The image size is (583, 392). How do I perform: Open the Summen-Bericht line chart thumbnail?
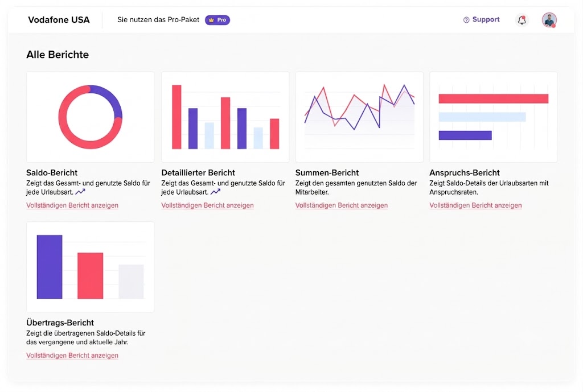(359, 117)
